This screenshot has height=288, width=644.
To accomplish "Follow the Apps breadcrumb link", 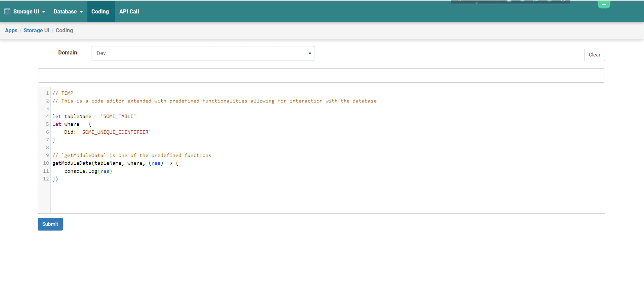I will point(11,31).
